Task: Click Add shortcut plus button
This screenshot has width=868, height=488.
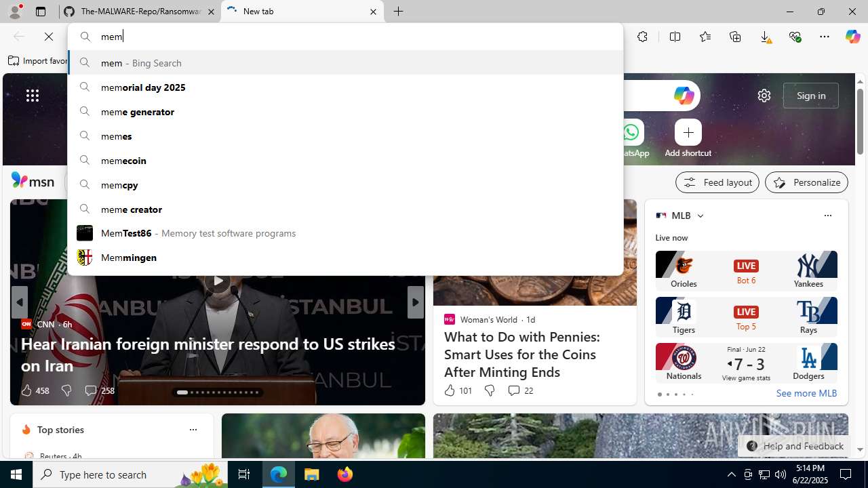Action: click(688, 133)
